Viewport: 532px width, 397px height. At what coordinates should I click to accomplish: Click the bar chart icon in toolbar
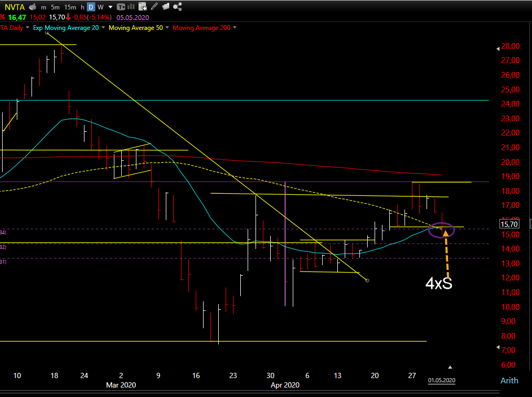click(x=131, y=7)
